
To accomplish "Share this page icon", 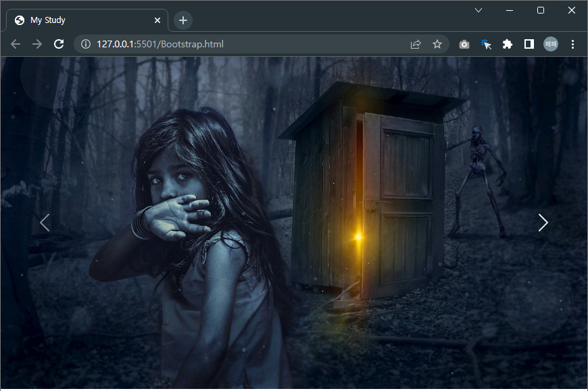I will pyautogui.click(x=416, y=44).
